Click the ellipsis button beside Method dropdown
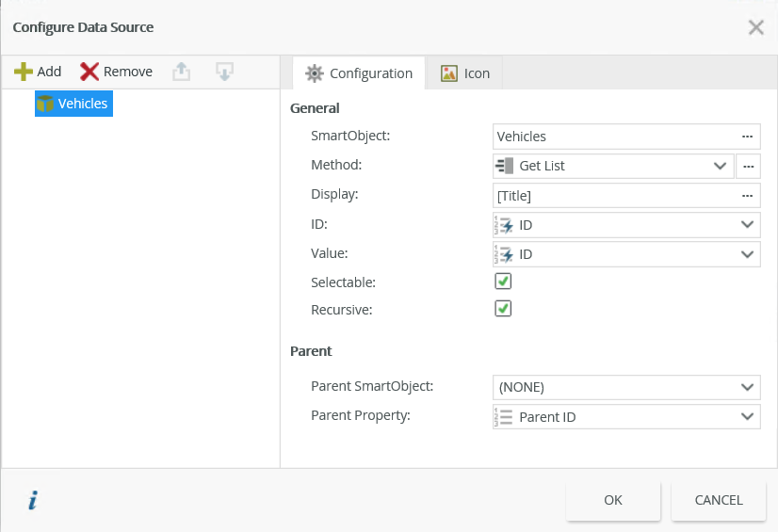 (747, 166)
